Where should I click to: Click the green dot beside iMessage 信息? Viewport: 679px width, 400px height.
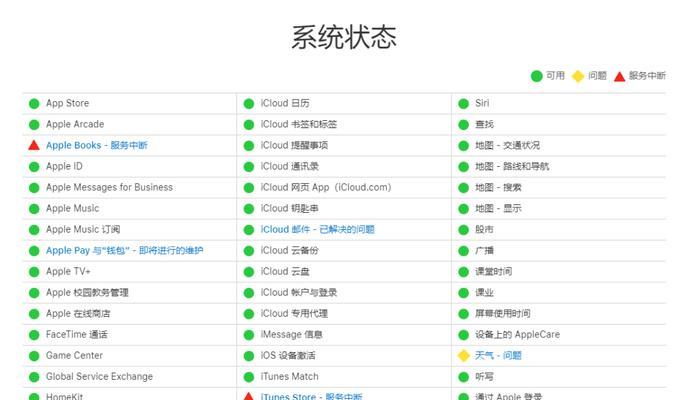(x=249, y=335)
